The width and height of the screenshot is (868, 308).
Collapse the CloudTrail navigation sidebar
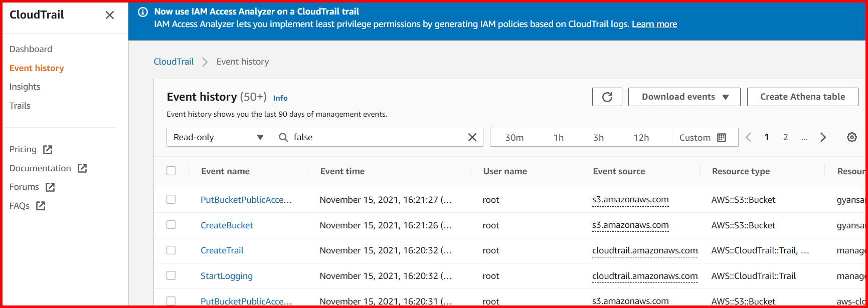pos(109,15)
